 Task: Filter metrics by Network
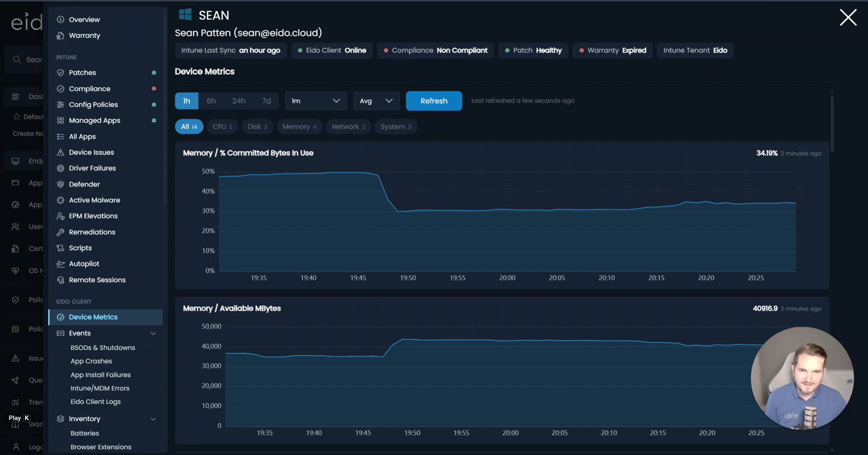[348, 127]
